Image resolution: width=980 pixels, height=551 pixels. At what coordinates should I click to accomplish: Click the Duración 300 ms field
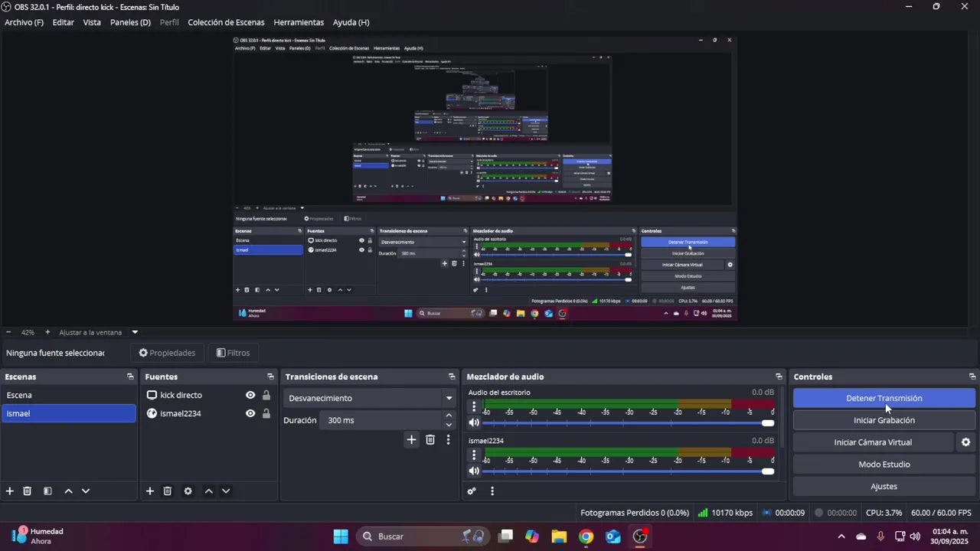pyautogui.click(x=382, y=420)
